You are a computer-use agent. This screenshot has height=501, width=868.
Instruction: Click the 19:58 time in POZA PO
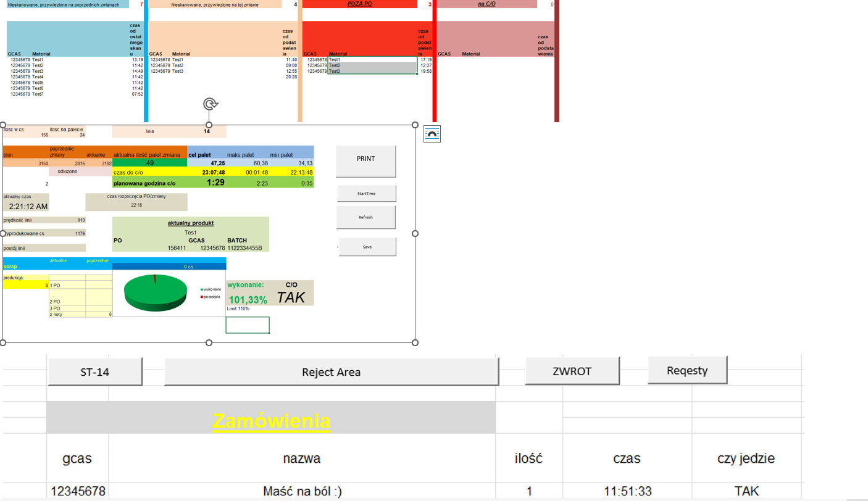[x=425, y=71]
